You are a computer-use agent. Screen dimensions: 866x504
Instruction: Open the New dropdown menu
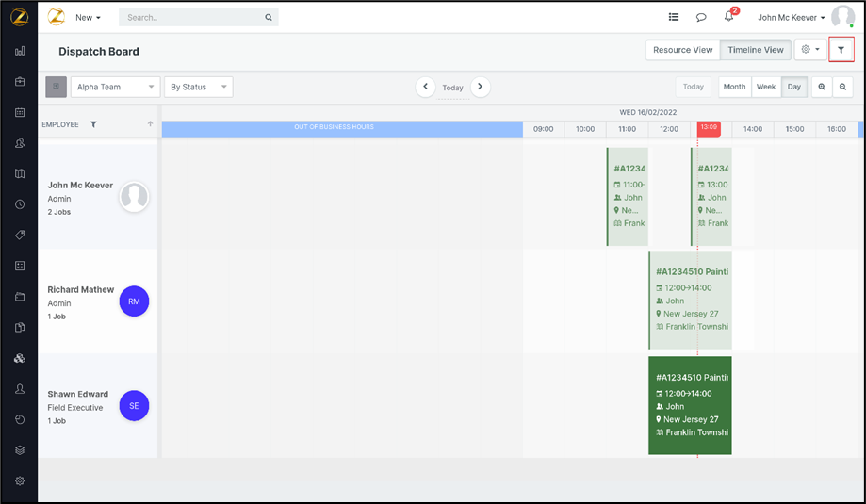[89, 18]
